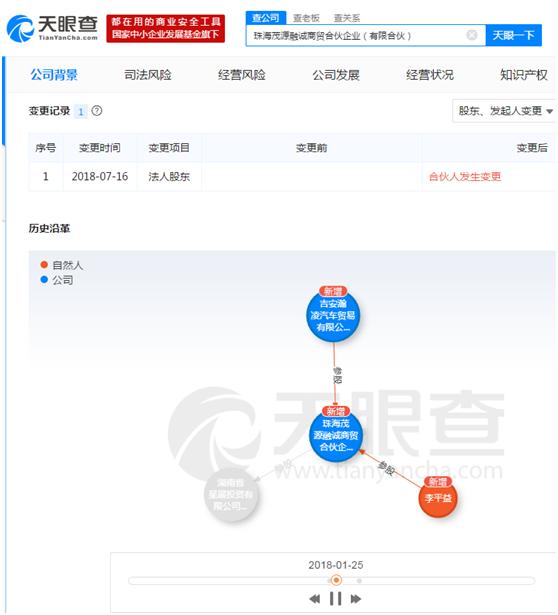Click the red banner advertisement
Image resolution: width=558 pixels, height=615 pixels.
(165, 28)
